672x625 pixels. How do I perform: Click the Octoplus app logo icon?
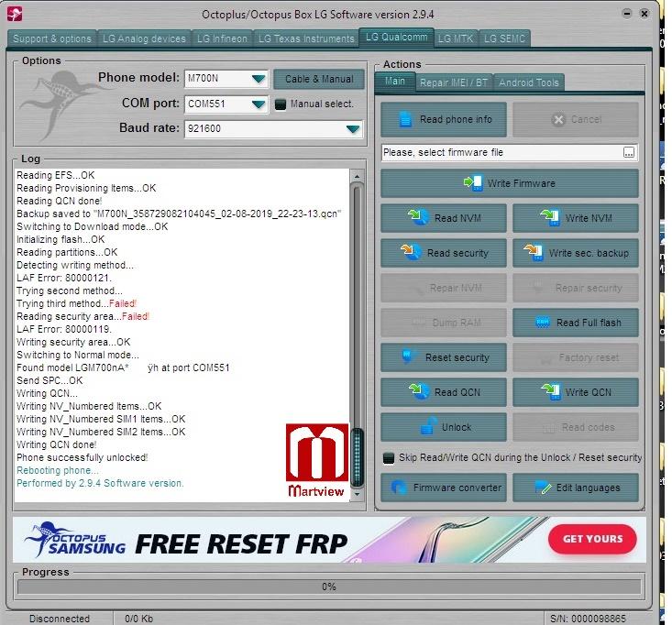coord(15,14)
